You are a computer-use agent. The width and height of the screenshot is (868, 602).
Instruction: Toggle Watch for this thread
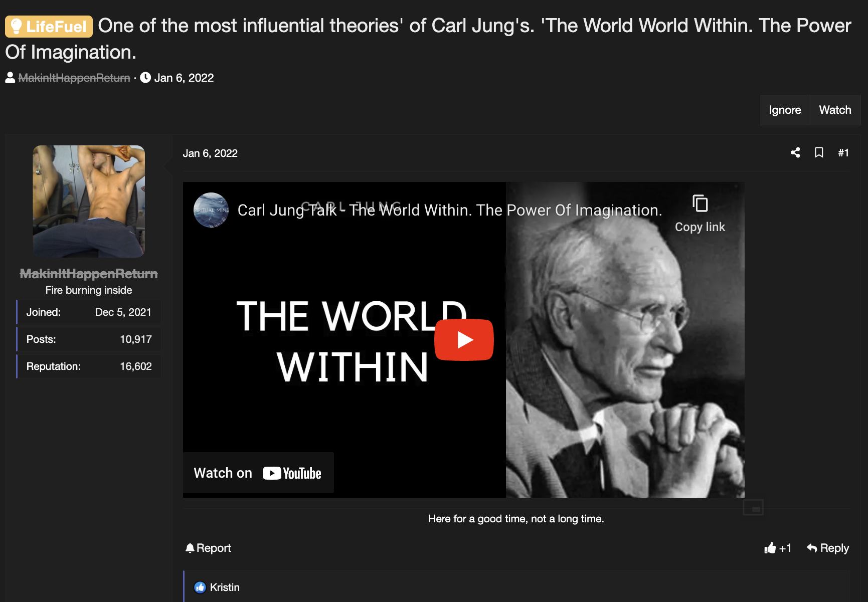point(835,110)
